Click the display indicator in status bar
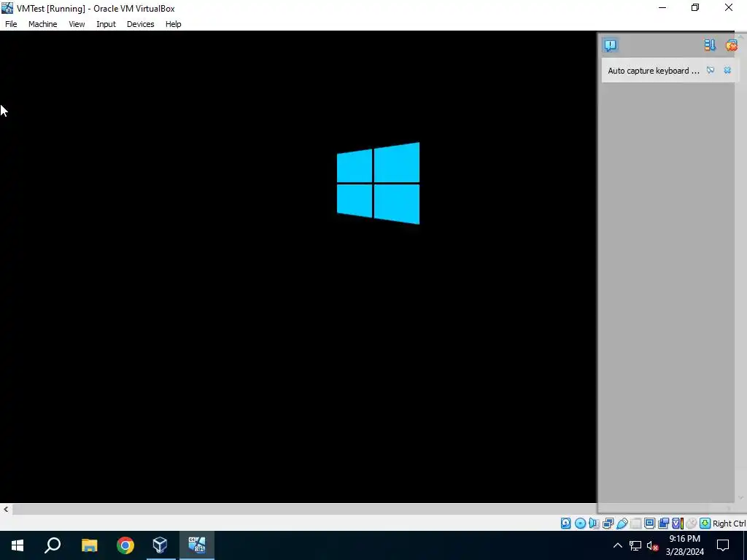This screenshot has width=747, height=560. 649,523
